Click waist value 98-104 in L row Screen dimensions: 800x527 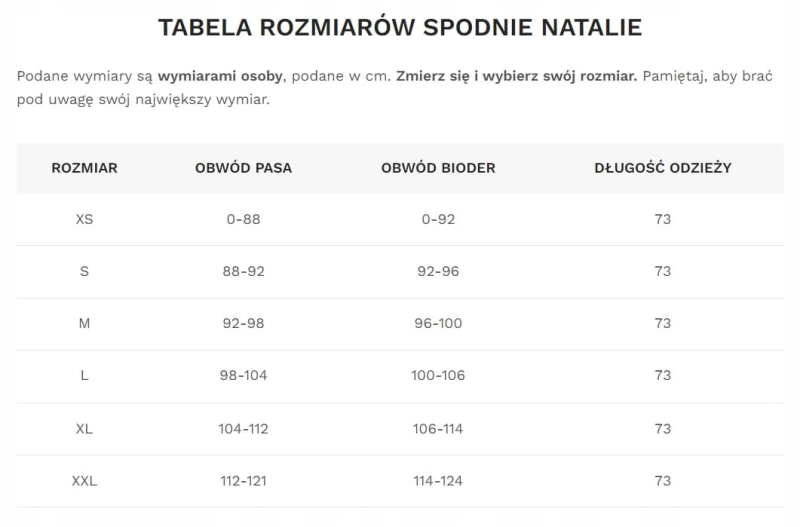pyautogui.click(x=243, y=375)
